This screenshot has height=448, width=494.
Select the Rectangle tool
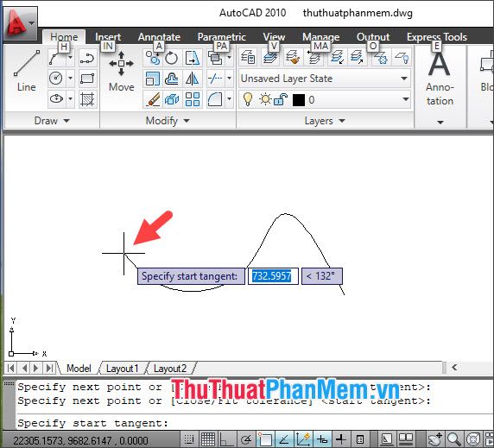click(x=87, y=79)
